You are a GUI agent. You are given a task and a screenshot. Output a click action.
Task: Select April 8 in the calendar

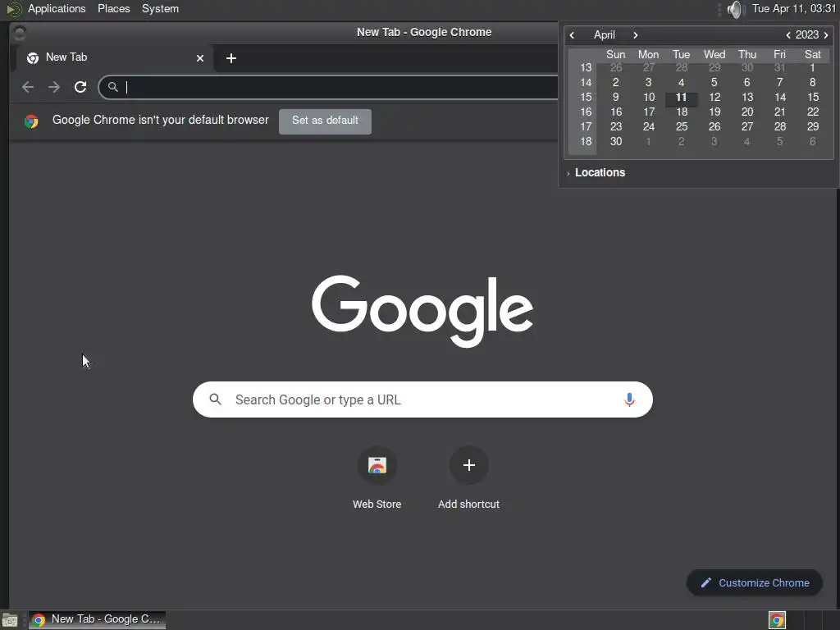813,83
